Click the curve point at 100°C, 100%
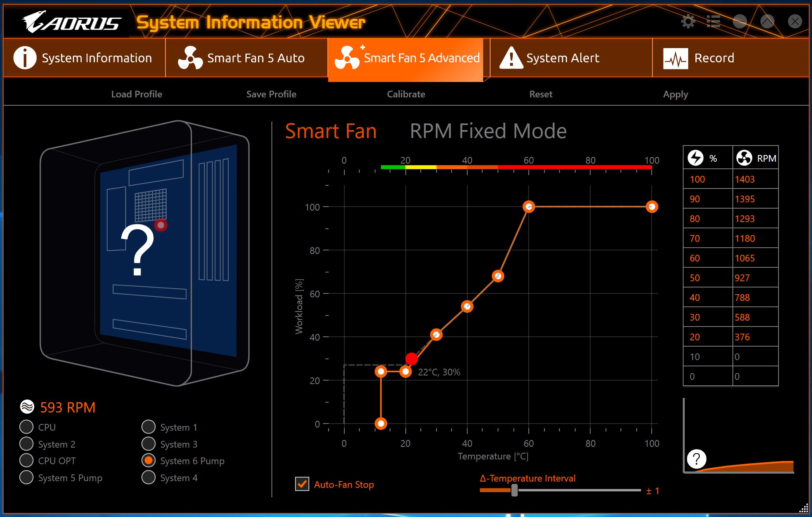Viewport: 812px width, 517px height. coord(652,207)
